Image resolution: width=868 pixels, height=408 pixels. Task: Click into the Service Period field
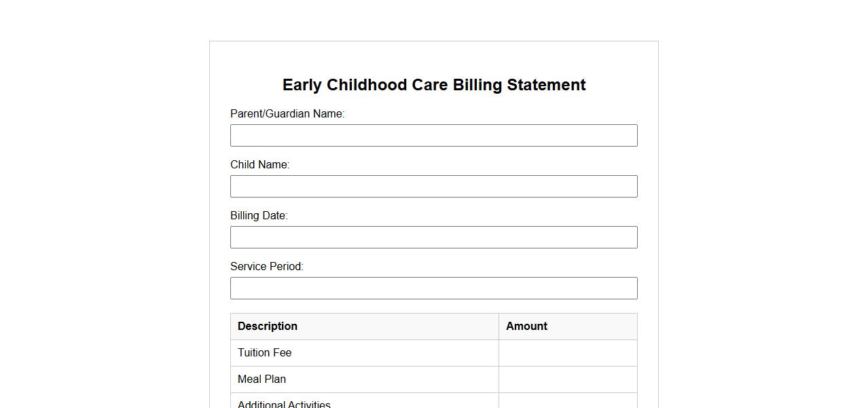[x=433, y=288]
